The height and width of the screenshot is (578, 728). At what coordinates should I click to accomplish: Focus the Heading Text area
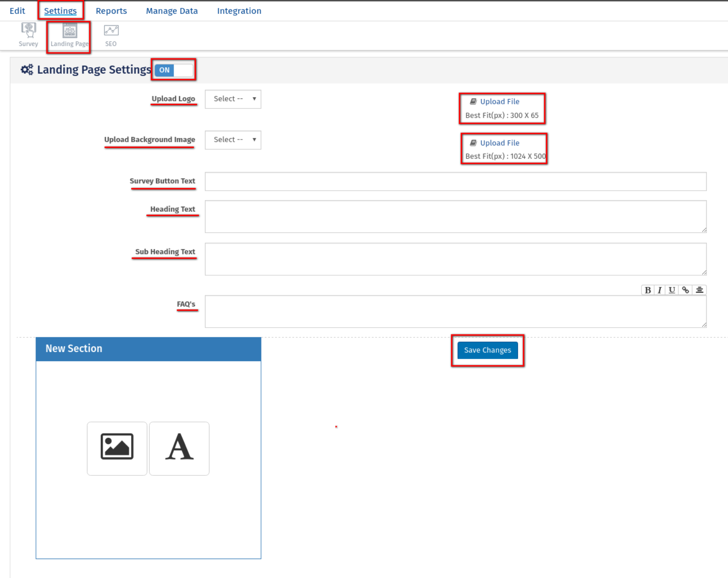coord(455,216)
